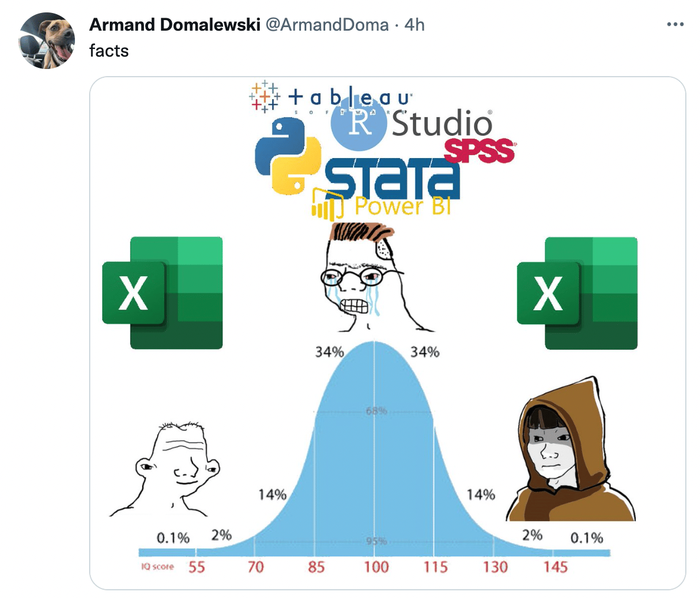The height and width of the screenshot is (598, 700).
Task: Click the Python logo in the image
Action: click(x=288, y=156)
